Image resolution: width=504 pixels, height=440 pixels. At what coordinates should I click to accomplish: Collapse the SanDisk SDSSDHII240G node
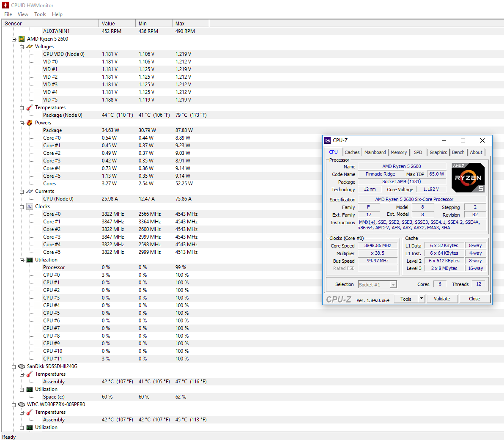14,367
